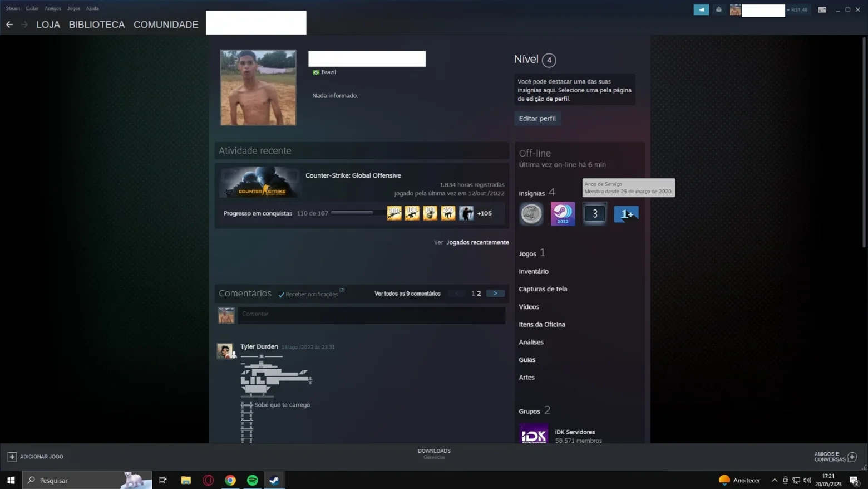Switch to the COMUNIDADE tab
Image resolution: width=868 pixels, height=489 pixels.
click(166, 25)
